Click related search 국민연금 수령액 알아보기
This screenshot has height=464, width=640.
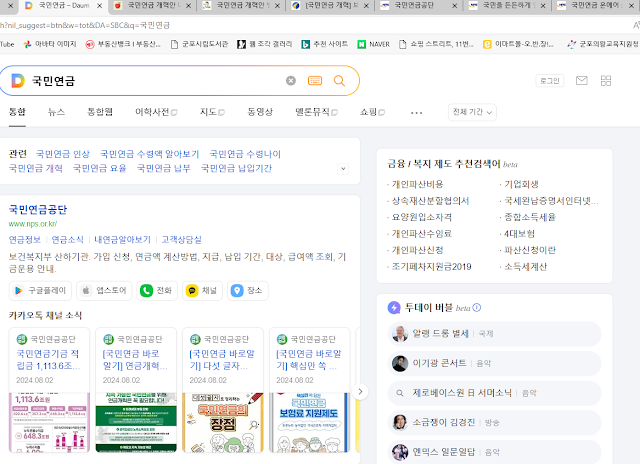coord(149,154)
